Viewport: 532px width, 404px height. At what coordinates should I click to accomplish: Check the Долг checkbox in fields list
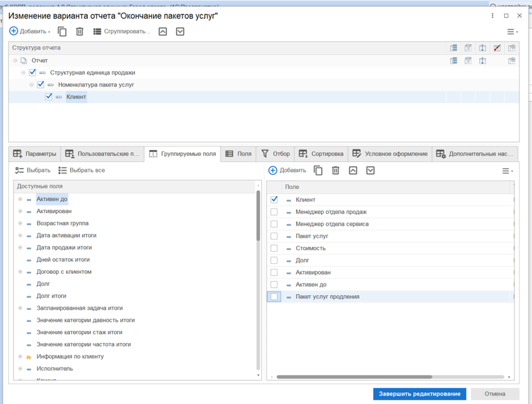click(x=274, y=260)
